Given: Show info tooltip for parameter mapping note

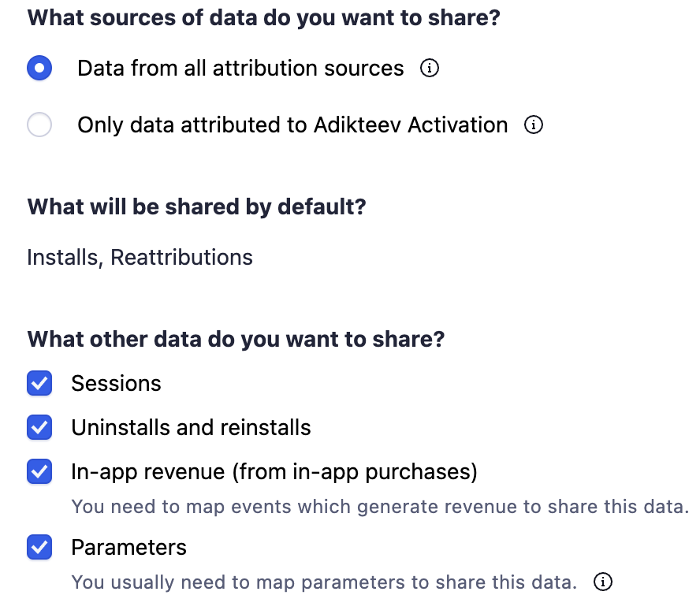Looking at the screenshot, I should click(603, 582).
